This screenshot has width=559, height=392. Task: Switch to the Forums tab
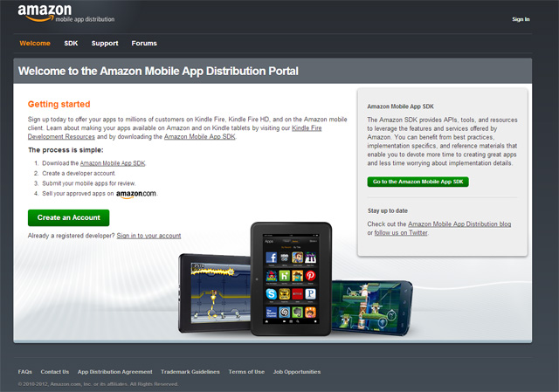(144, 43)
